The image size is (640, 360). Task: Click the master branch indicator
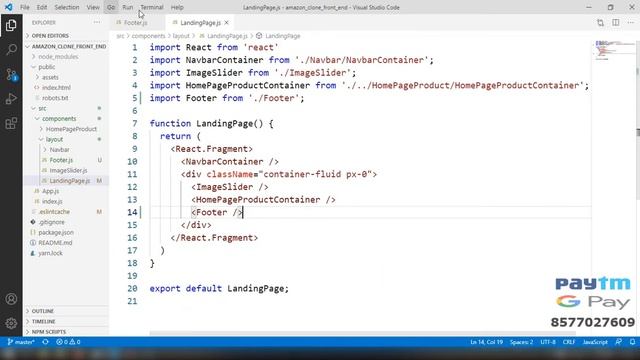tap(21, 342)
